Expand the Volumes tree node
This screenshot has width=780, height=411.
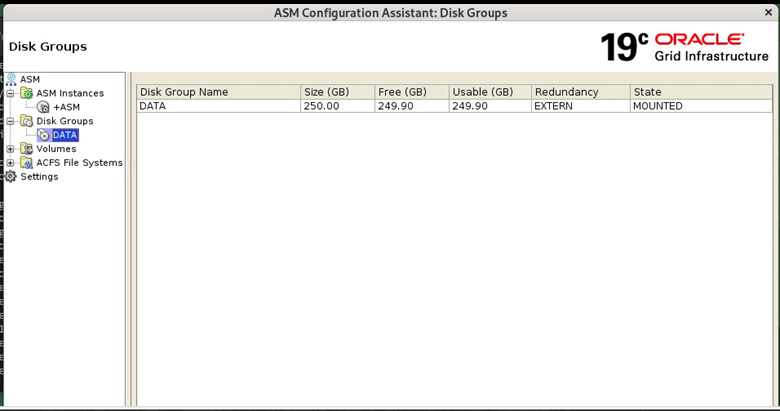pyautogui.click(x=11, y=149)
